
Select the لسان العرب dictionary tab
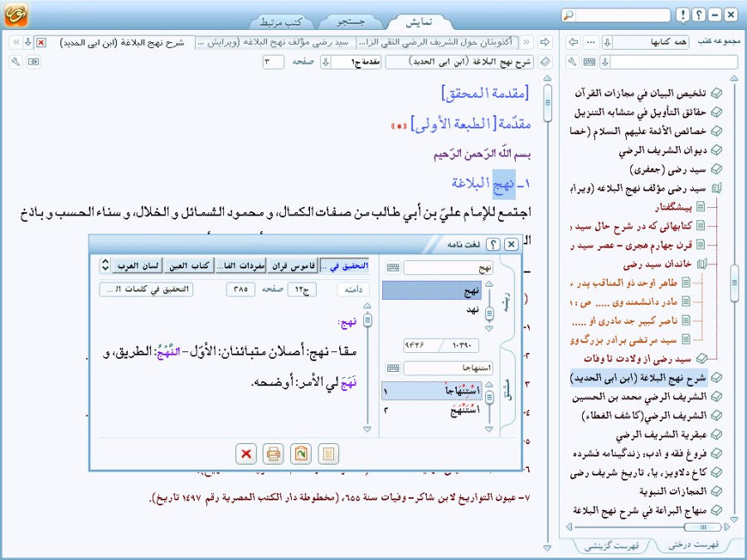[x=137, y=266]
